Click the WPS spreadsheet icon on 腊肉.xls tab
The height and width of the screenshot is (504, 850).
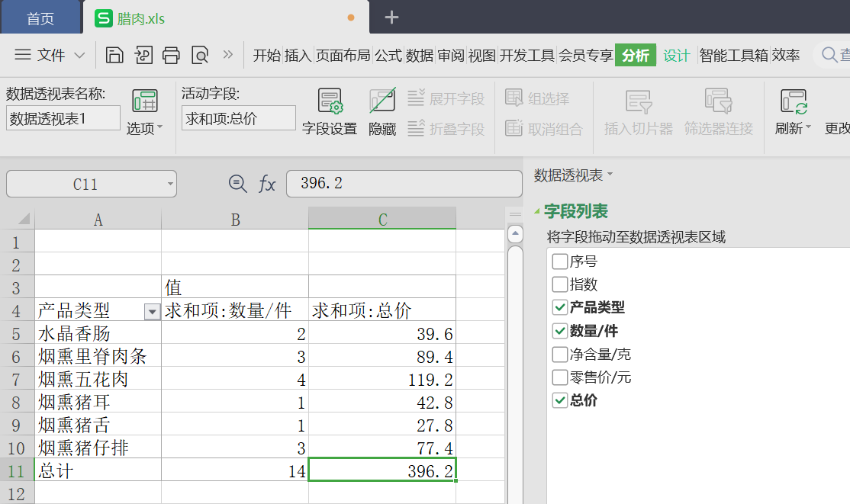(x=103, y=18)
